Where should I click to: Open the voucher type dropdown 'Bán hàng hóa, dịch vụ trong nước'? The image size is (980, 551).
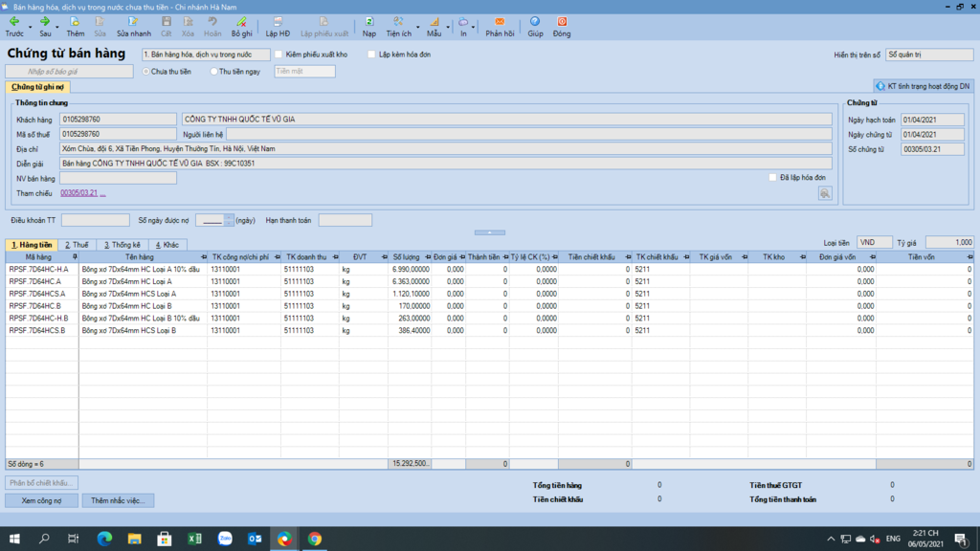[x=207, y=55]
